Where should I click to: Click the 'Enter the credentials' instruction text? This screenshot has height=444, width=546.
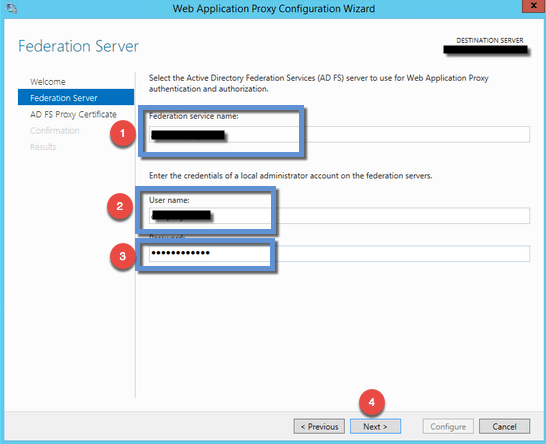[290, 176]
